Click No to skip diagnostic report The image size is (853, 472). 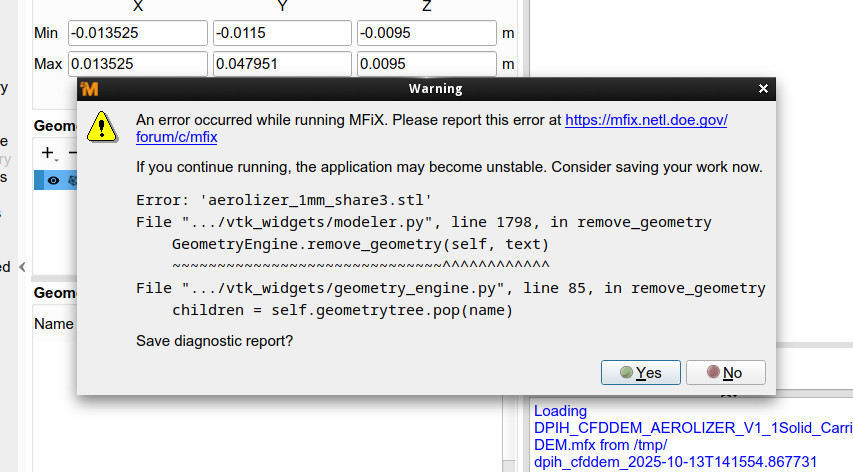pyautogui.click(x=725, y=373)
